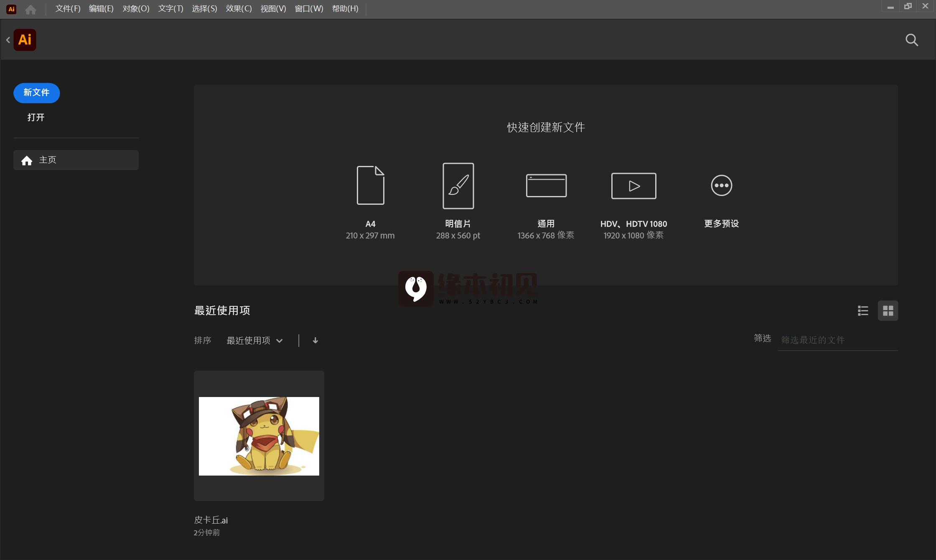Minimize the Illustrator window
The image size is (936, 560).
[890, 7]
